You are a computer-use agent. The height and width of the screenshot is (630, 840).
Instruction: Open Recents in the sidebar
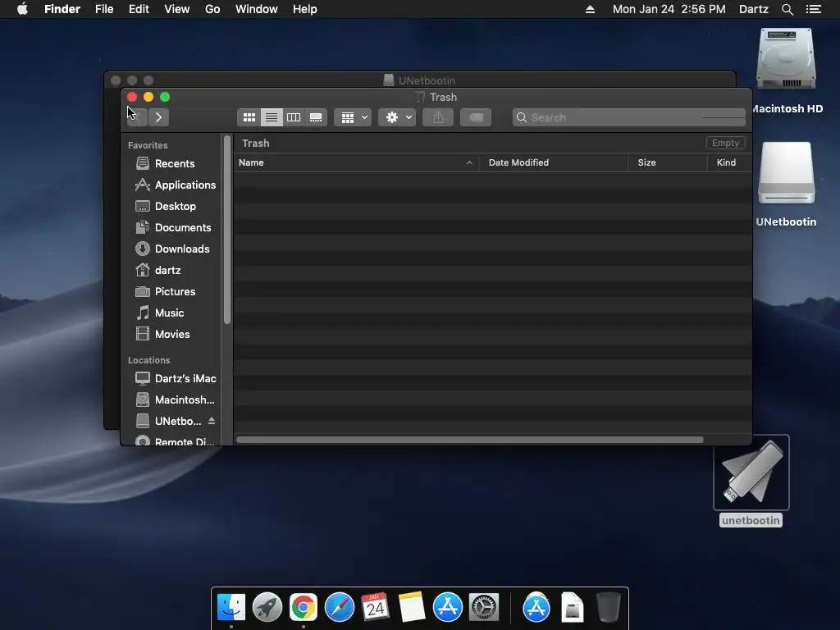(x=174, y=163)
